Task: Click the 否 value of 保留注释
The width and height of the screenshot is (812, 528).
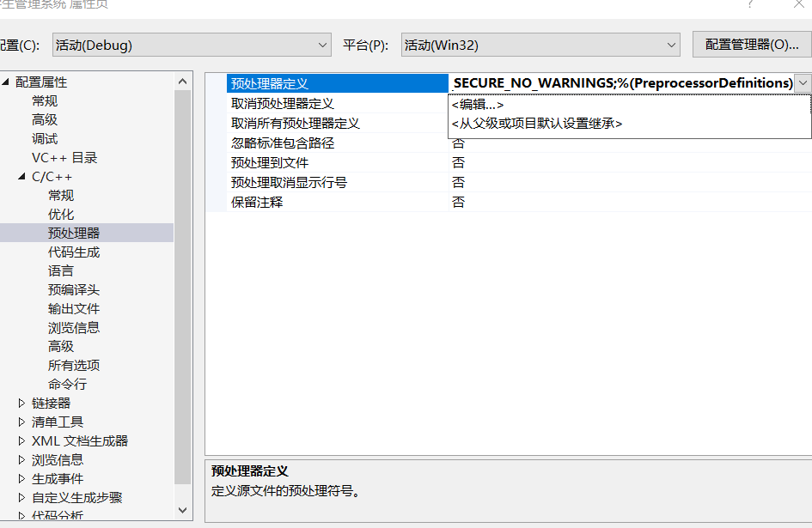Action: click(x=458, y=202)
